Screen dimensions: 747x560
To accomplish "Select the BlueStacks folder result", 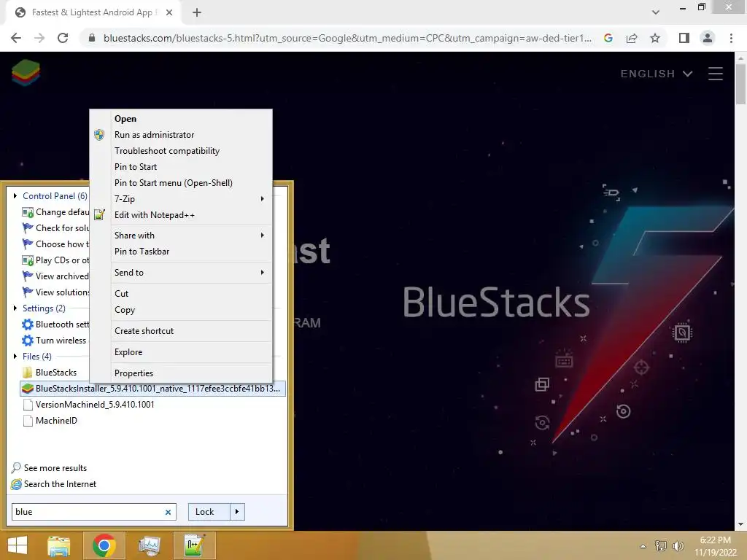I will 56,373.
